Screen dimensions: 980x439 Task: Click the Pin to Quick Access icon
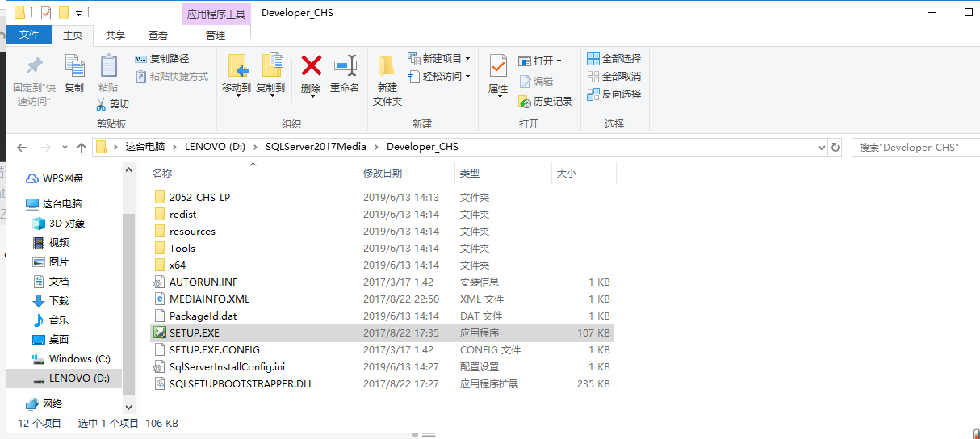click(x=34, y=66)
